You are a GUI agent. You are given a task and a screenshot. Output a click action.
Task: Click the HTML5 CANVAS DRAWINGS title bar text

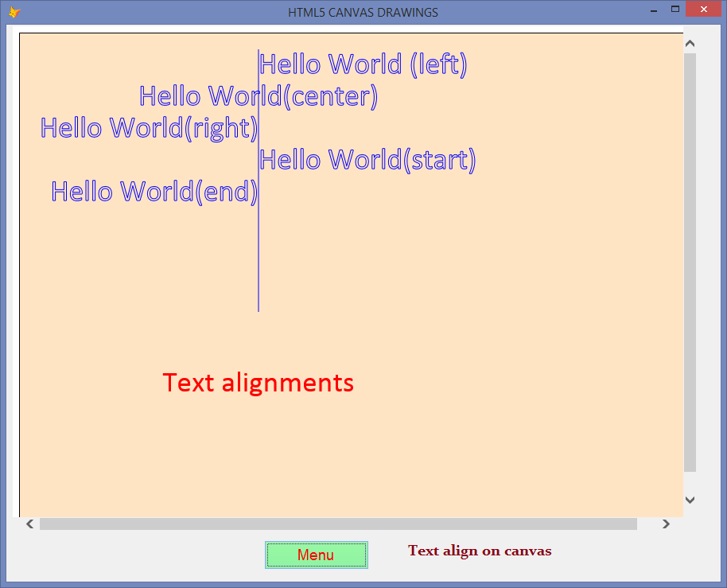coord(363,12)
